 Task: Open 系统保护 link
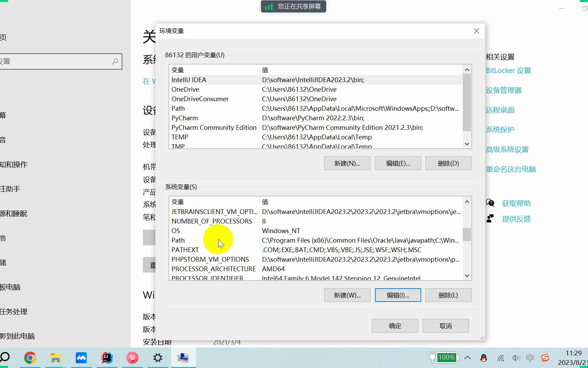pyautogui.click(x=500, y=129)
